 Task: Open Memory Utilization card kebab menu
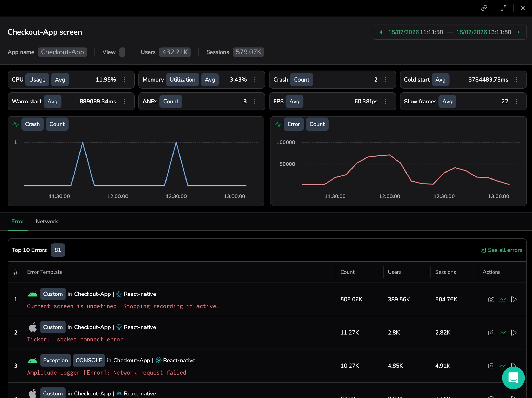coord(255,79)
